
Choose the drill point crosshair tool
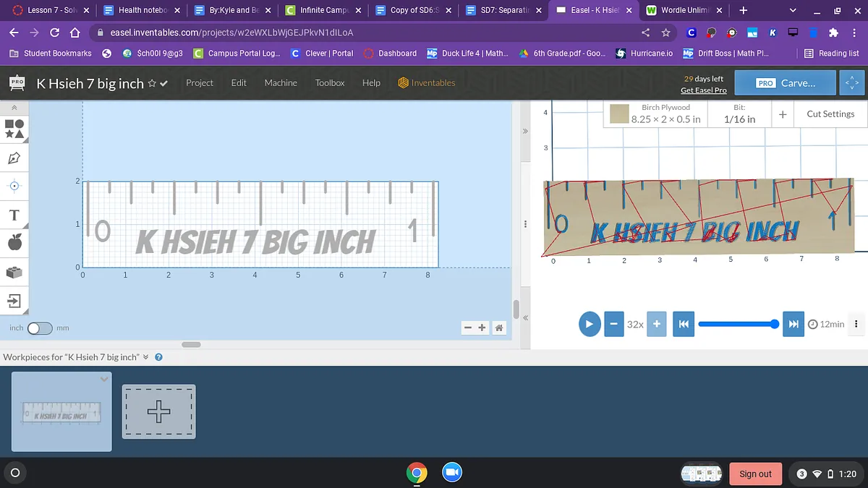14,186
